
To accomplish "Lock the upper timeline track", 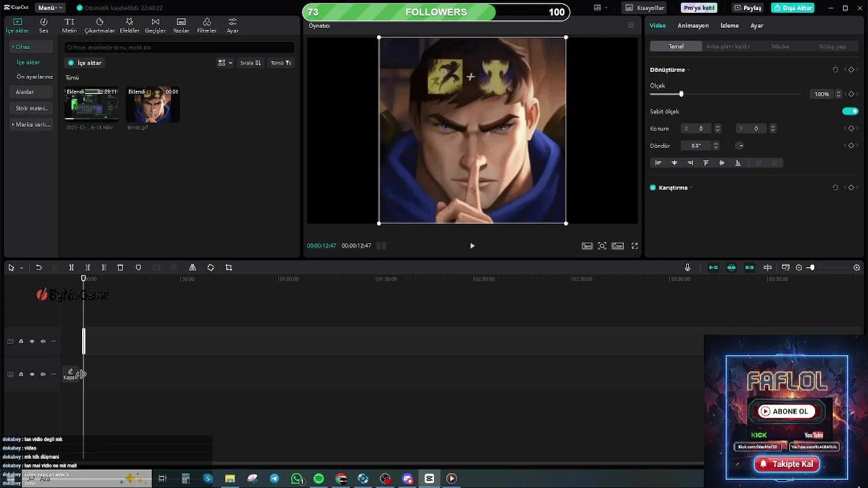I will pyautogui.click(x=21, y=342).
